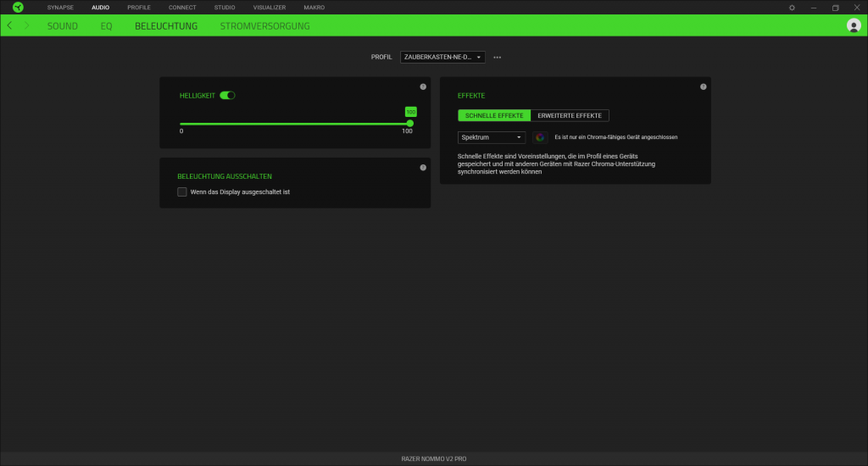Click the Chroma-fähiges Gerät notice text
The image size is (868, 466).
[616, 137]
